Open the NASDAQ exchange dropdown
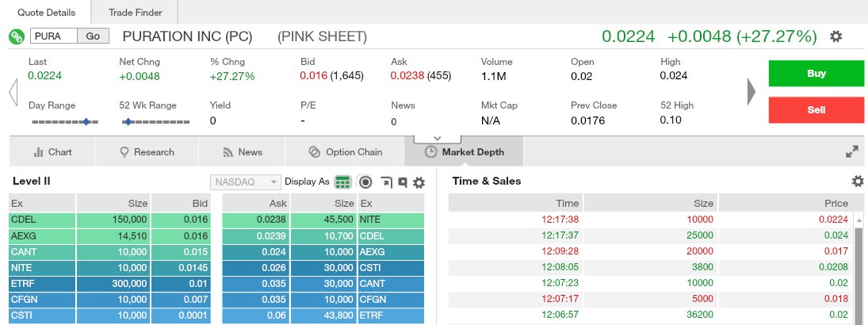 click(246, 182)
